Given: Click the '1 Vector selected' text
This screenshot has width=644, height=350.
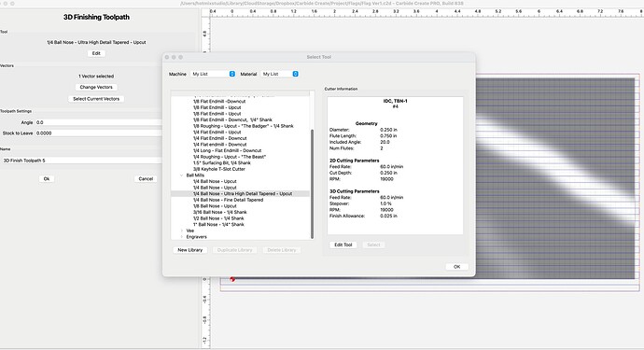Looking at the screenshot, I should pyautogui.click(x=96, y=77).
